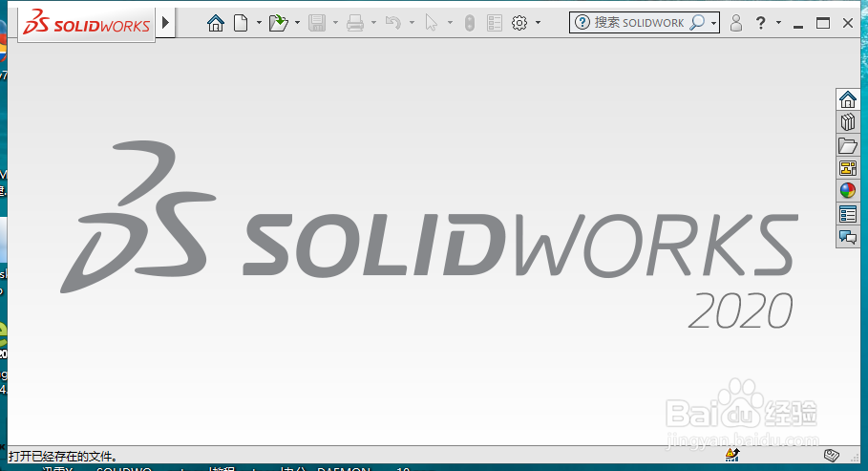Viewport: 868px width, 471px height.
Task: Click the Save disk icon
Action: click(317, 23)
